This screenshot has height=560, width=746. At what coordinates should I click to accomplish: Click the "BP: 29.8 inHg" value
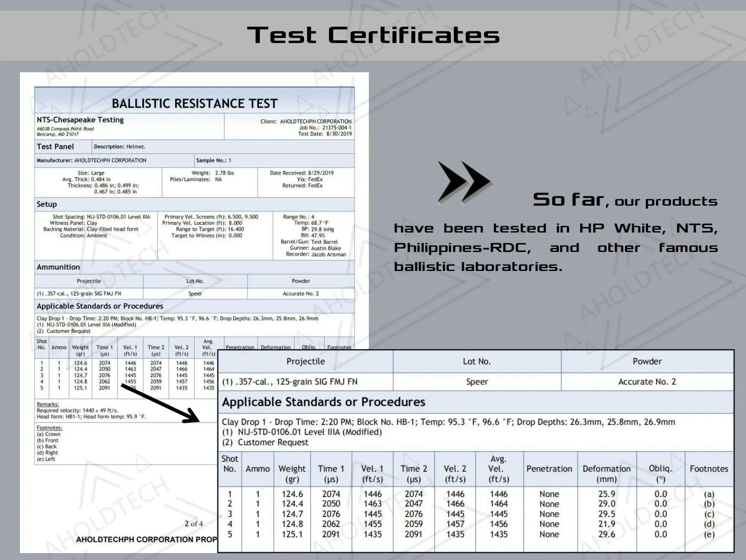click(x=318, y=229)
